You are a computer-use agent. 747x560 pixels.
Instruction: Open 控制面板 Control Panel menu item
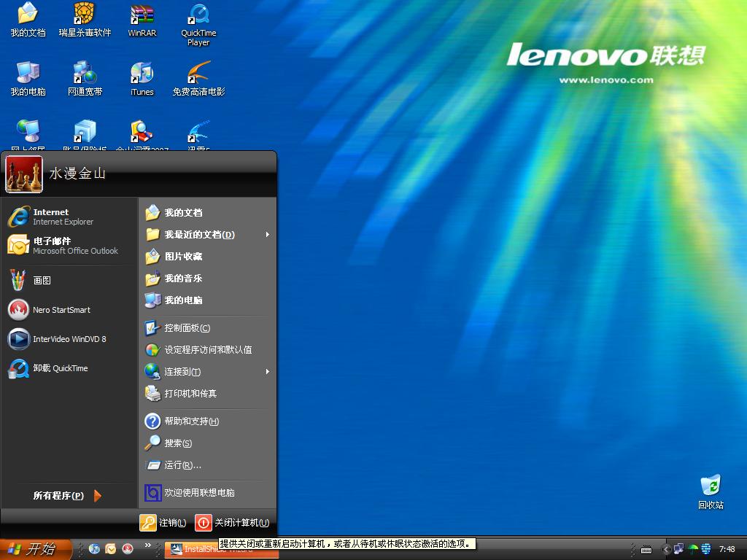click(x=187, y=328)
